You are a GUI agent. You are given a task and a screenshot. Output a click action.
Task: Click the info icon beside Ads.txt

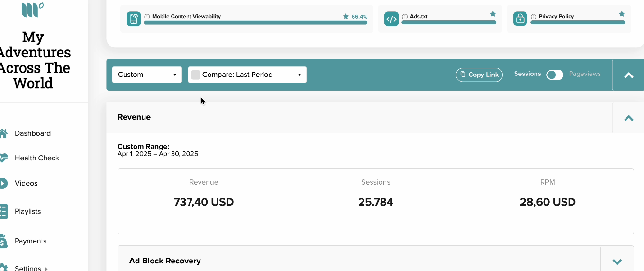tap(405, 16)
